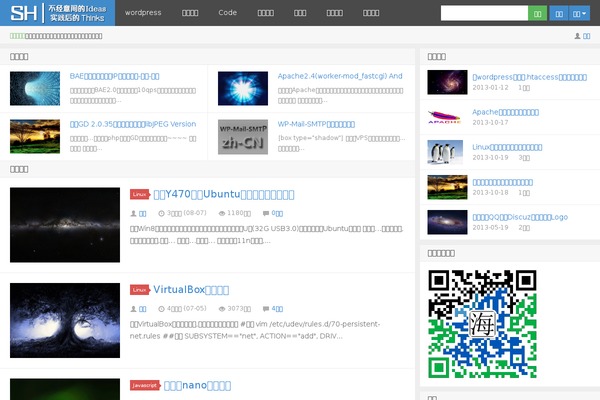Click the green aurora nano article thumbnail
Image resolution: width=600 pixels, height=400 pixels.
tap(65, 389)
